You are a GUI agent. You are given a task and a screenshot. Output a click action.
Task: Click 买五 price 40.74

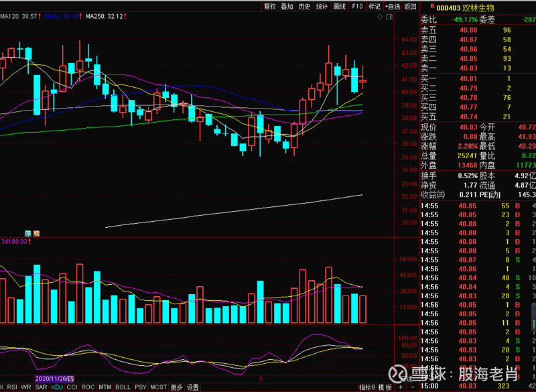[468, 117]
